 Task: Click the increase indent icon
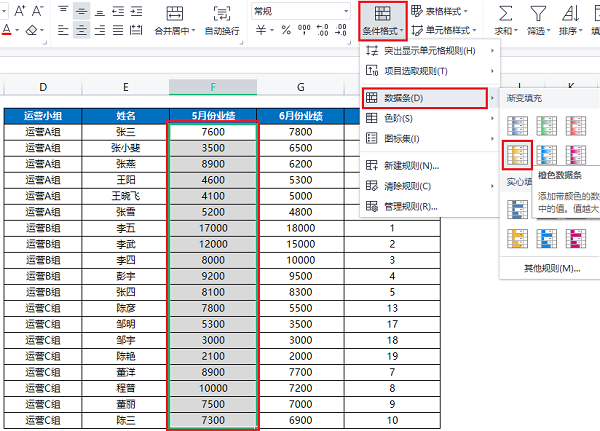tap(136, 11)
